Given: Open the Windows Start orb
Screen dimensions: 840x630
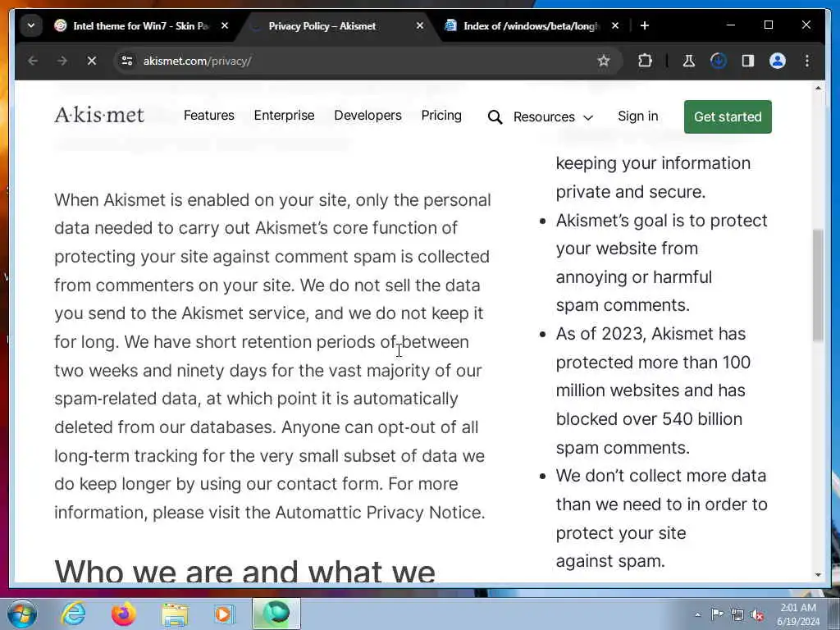Looking at the screenshot, I should [x=22, y=614].
